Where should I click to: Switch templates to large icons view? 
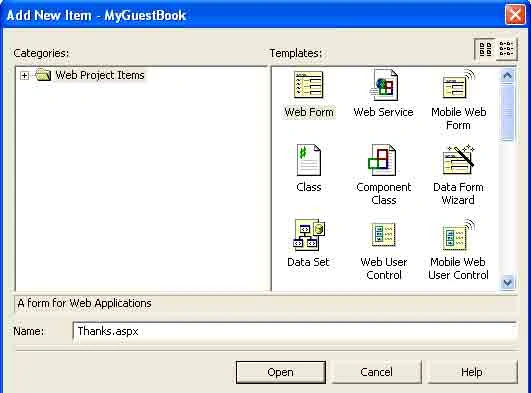pyautogui.click(x=485, y=49)
